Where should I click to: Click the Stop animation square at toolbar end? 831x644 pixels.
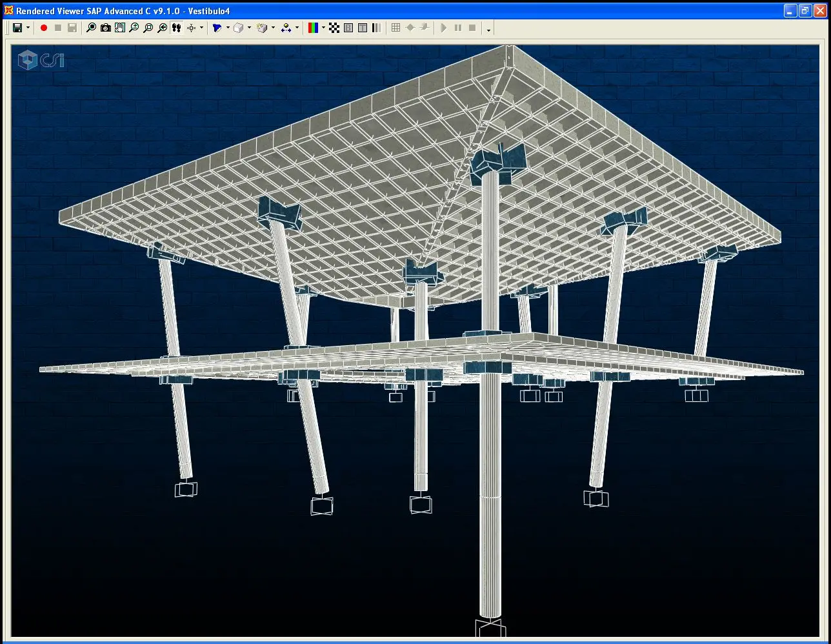[472, 28]
